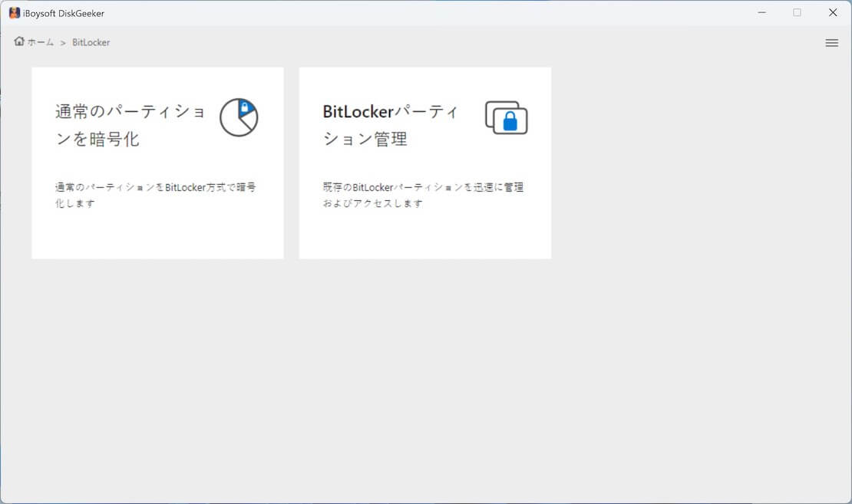Click the pie chart lock icon

pos(239,117)
